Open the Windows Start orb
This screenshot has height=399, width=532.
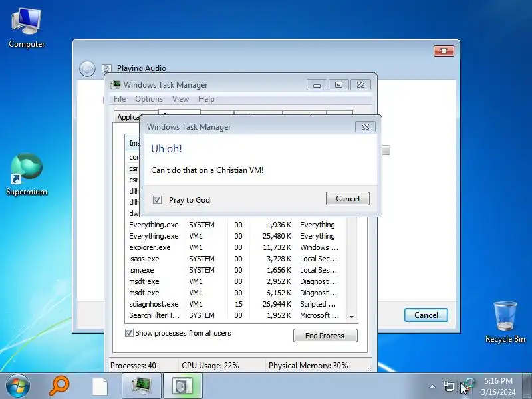pos(17,386)
